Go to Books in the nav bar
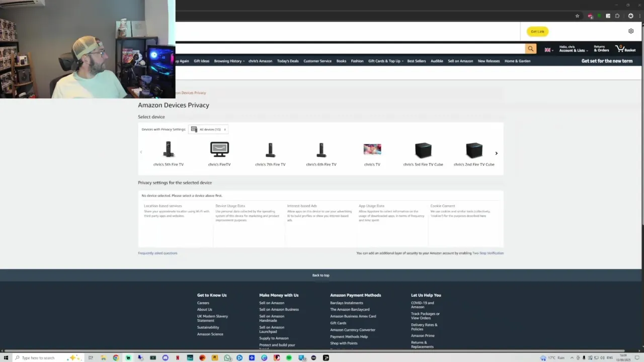 (x=341, y=61)
